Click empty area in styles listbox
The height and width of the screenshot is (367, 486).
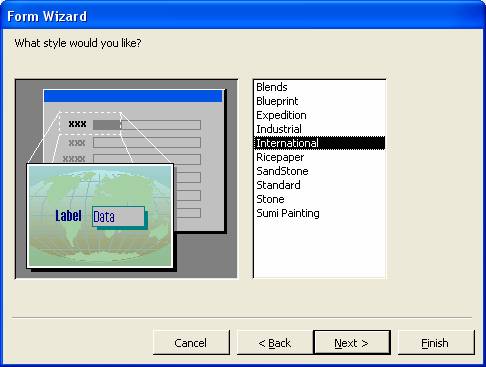319,248
